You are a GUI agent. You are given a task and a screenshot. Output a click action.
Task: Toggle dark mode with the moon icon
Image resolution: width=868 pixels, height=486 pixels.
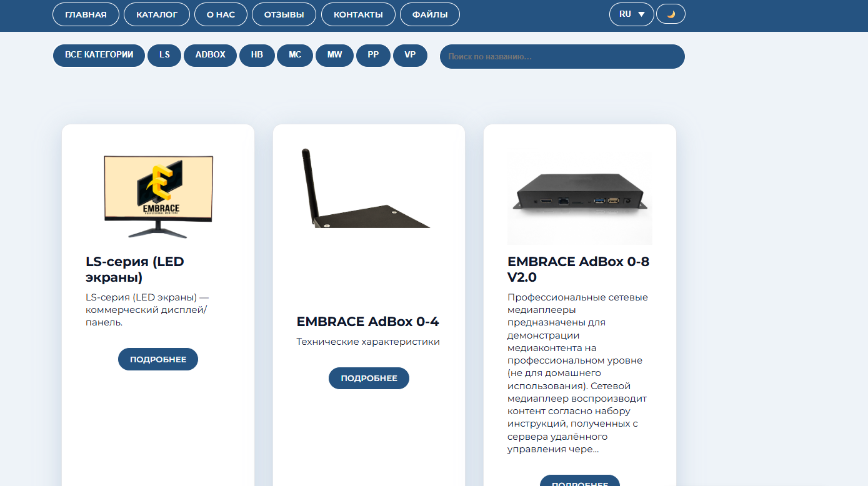coord(671,14)
